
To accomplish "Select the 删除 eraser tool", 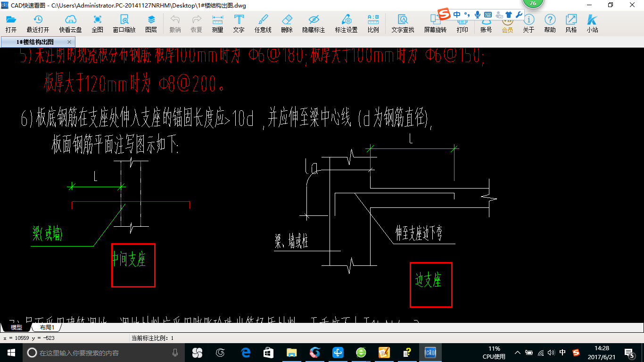I will tap(287, 23).
